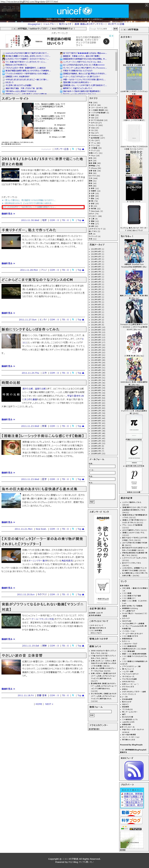Click the 本文 message textarea
Screen dimensions: 149x868
pyautogui.click(x=102, y=491)
